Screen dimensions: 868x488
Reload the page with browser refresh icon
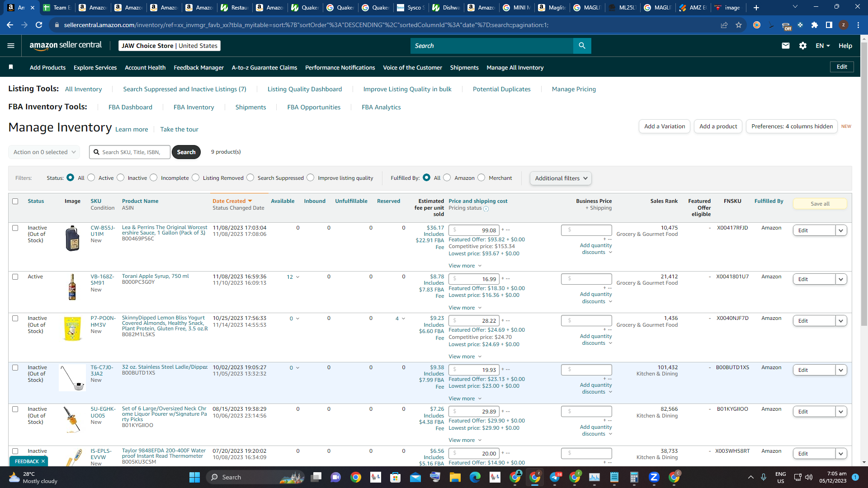(39, 25)
